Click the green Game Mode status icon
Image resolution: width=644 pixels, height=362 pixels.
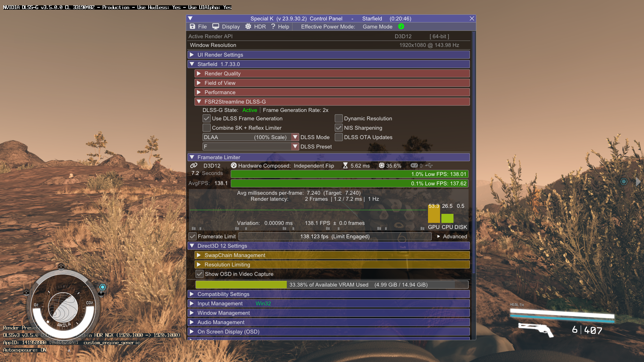[x=401, y=26]
